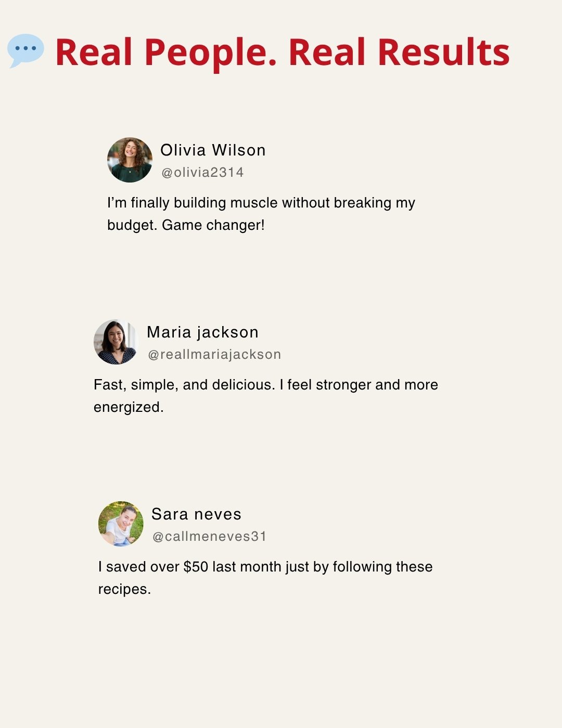The image size is (562, 728).
Task: Click the blue speech bubble icon
Action: (25, 50)
